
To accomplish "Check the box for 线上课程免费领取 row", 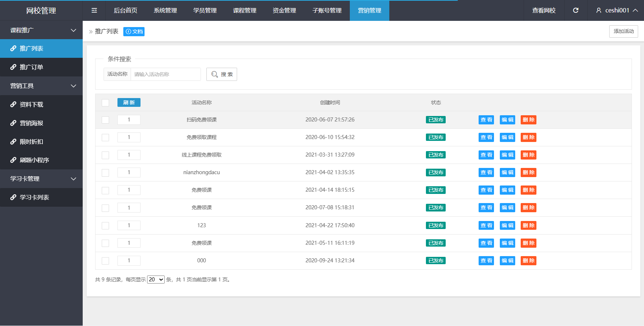I will [105, 155].
